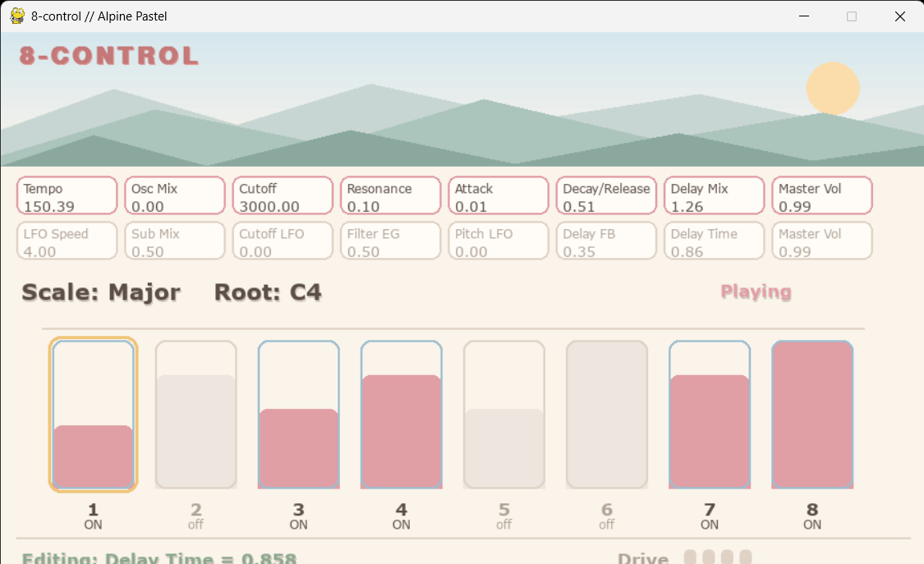Click the step 2 level slider
The image size is (924, 564).
(195, 415)
